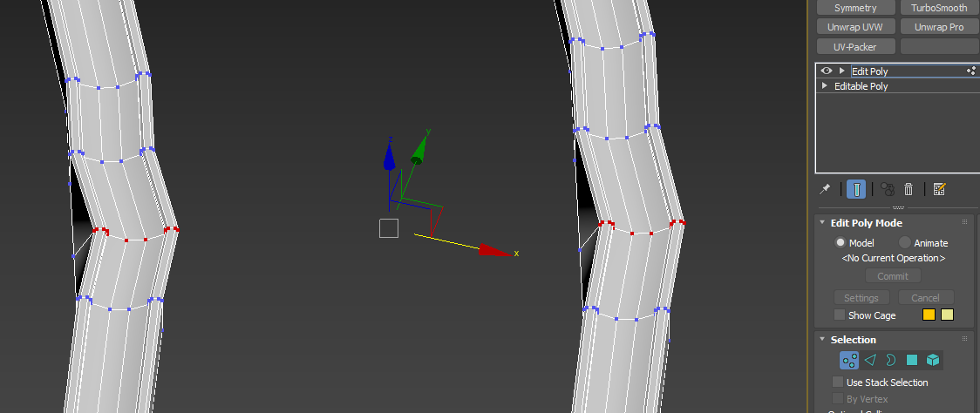
Task: Click the red X axis arrow of gizmo
Action: [x=494, y=250]
